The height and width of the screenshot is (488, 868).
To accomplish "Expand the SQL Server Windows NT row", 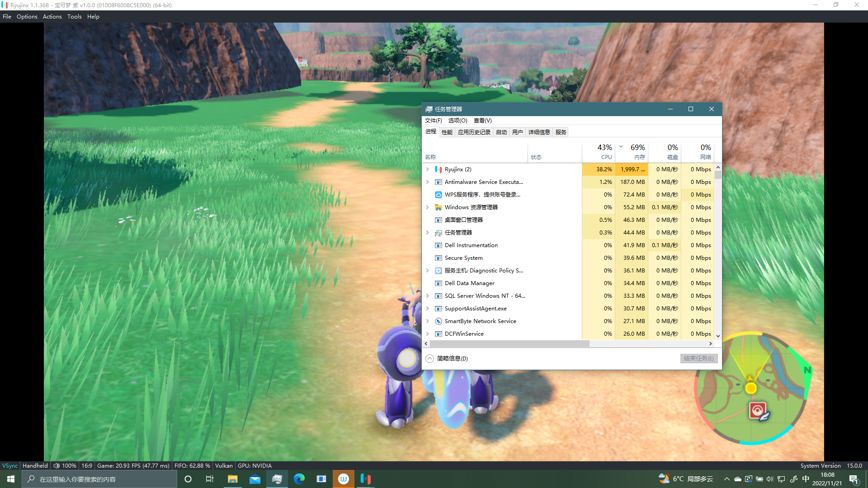I will [x=427, y=296].
